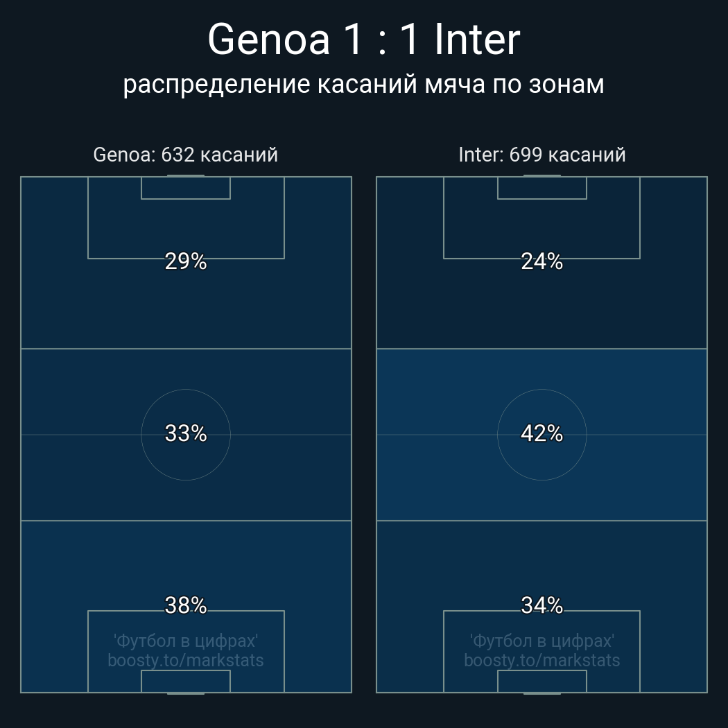Click Inter pitch's center circle
This screenshot has height=728, width=728.
(541, 435)
